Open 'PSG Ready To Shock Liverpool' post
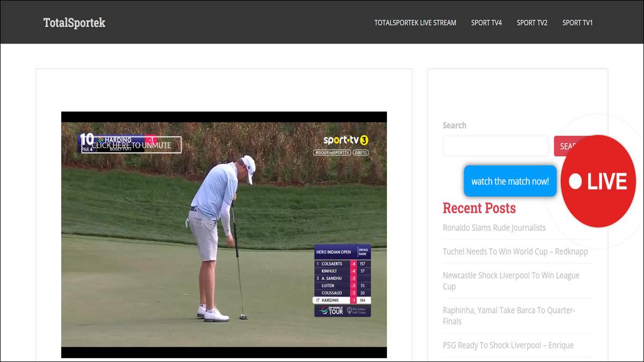The width and height of the screenshot is (644, 362). (508, 345)
